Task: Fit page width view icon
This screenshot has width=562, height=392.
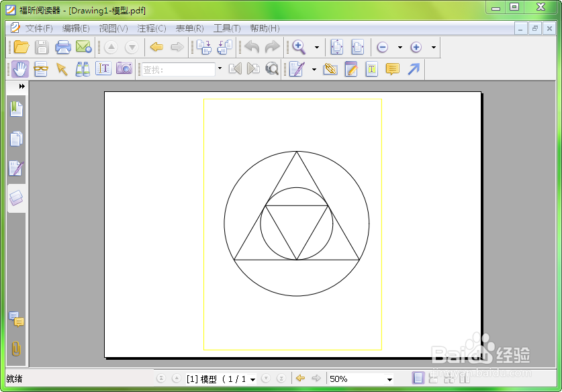Action: pyautogui.click(x=357, y=47)
